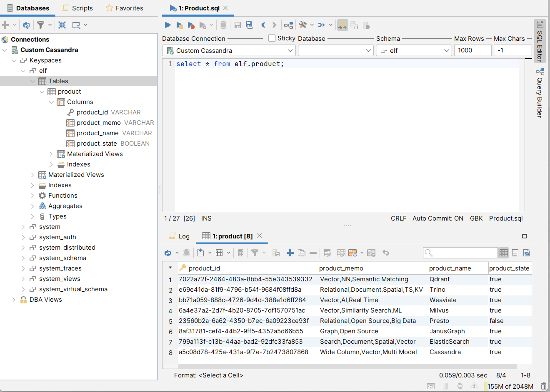Switch to the Databases tab
This screenshot has height=392, width=550.
[28, 8]
